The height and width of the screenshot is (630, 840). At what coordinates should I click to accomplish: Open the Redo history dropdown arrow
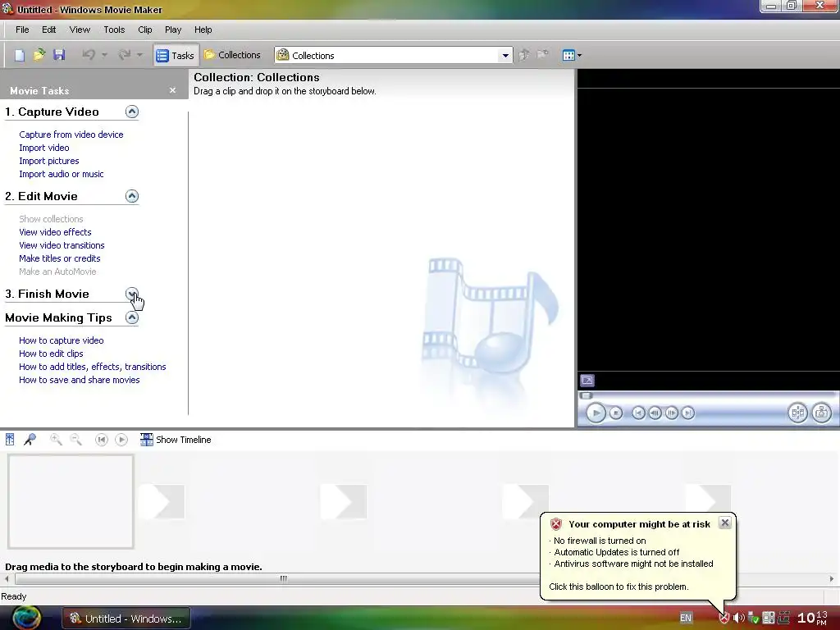point(139,55)
